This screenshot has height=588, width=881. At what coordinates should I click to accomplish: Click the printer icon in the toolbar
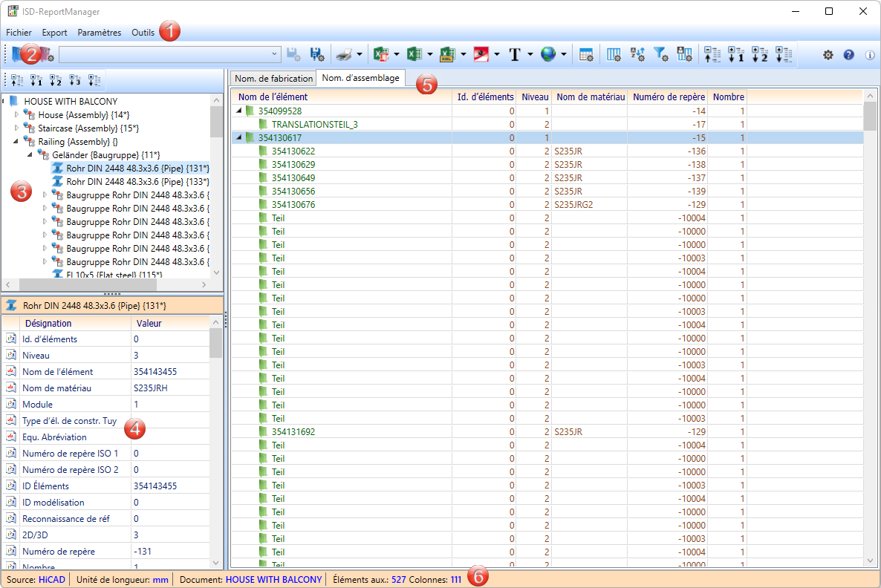(342, 54)
